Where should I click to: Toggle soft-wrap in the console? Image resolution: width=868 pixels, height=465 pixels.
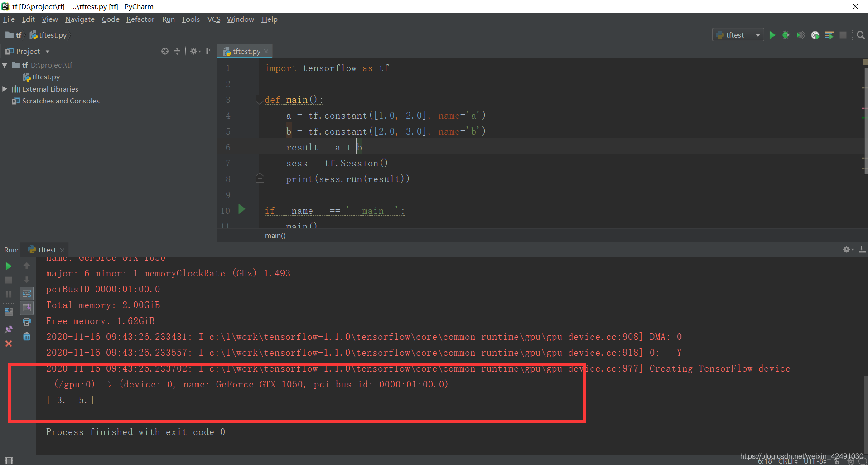pos(27,294)
